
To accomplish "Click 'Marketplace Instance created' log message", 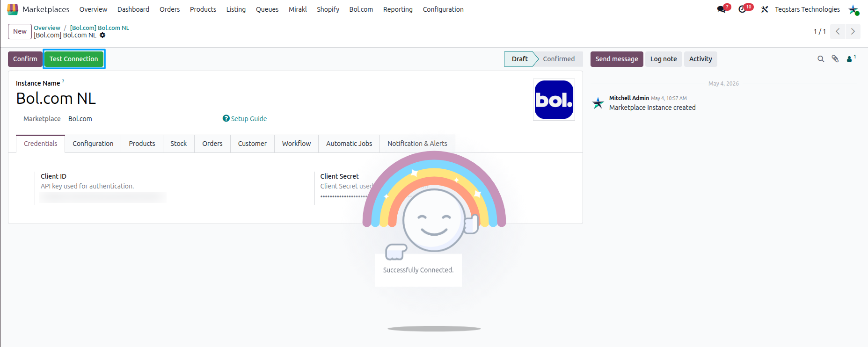I will coord(652,108).
